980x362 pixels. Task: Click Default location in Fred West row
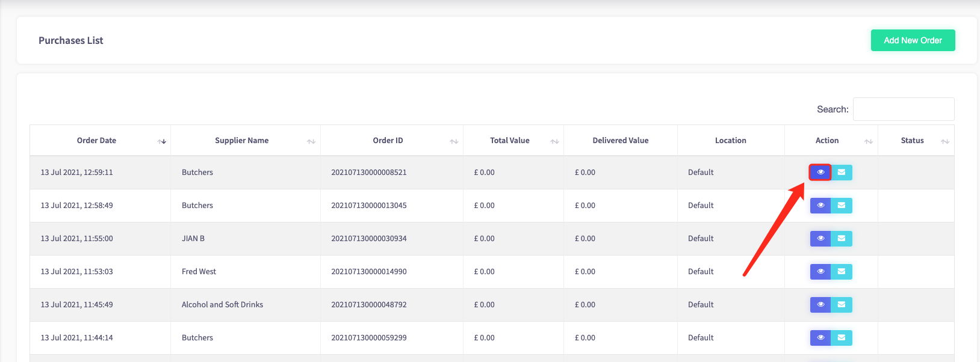tap(701, 272)
